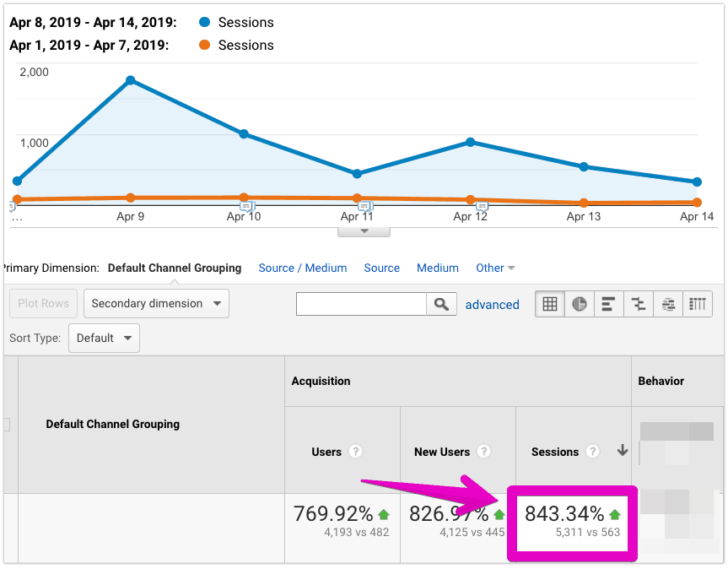The image size is (728, 569).
Task: Switch to pie chart percentage view
Action: tap(579, 304)
